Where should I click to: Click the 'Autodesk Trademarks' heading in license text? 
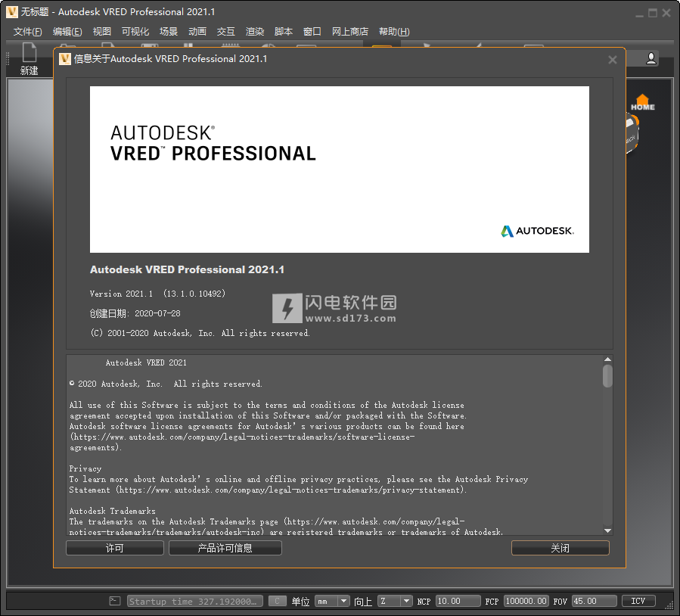click(112, 511)
